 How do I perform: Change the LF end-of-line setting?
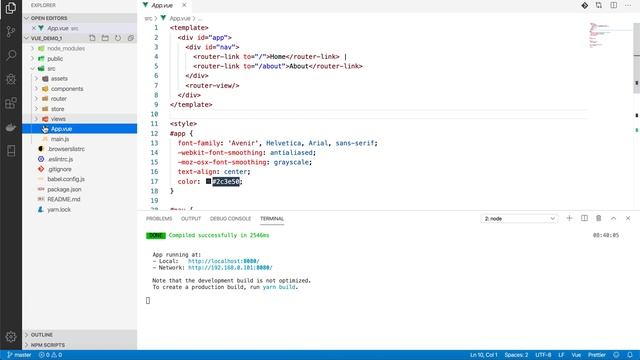click(561, 355)
